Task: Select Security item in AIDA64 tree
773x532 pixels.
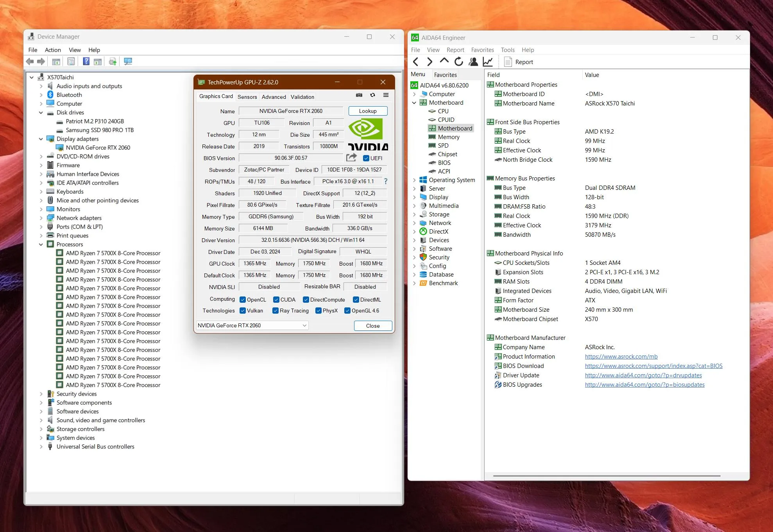Action: pyautogui.click(x=439, y=257)
